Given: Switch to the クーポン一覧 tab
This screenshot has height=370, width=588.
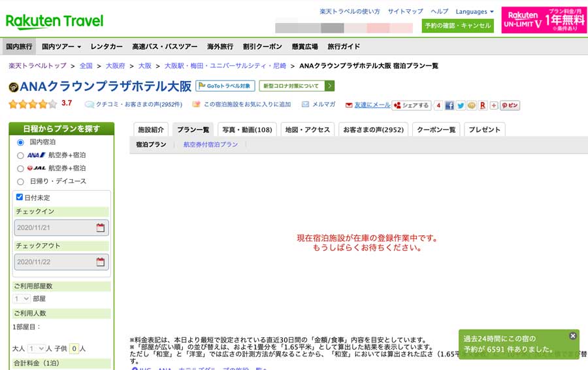Looking at the screenshot, I should 436,129.
